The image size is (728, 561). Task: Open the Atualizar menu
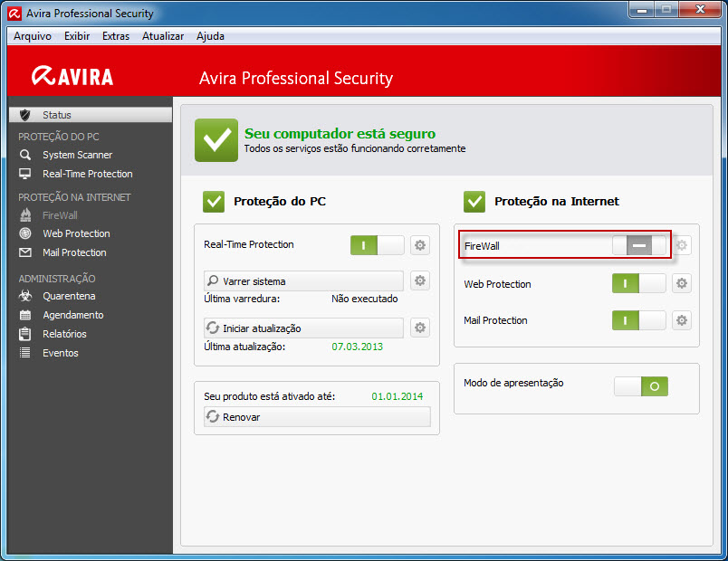163,36
